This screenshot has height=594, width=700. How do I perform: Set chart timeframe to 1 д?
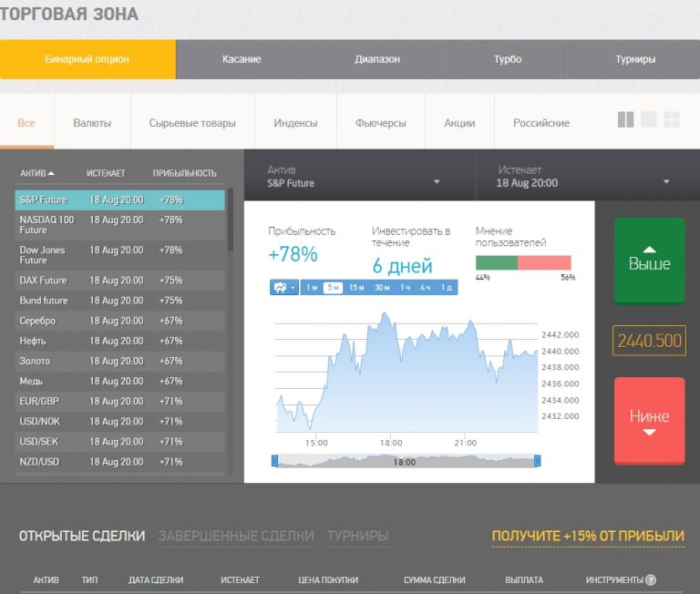(x=446, y=287)
